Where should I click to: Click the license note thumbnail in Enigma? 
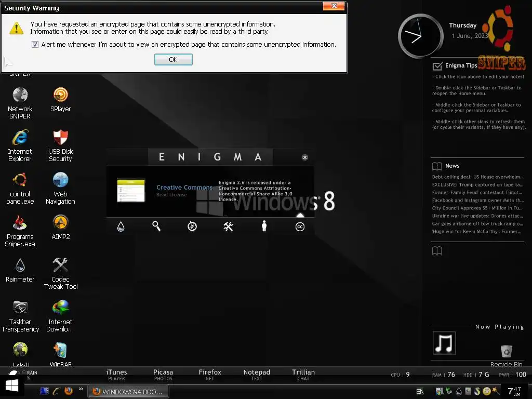[x=131, y=190]
